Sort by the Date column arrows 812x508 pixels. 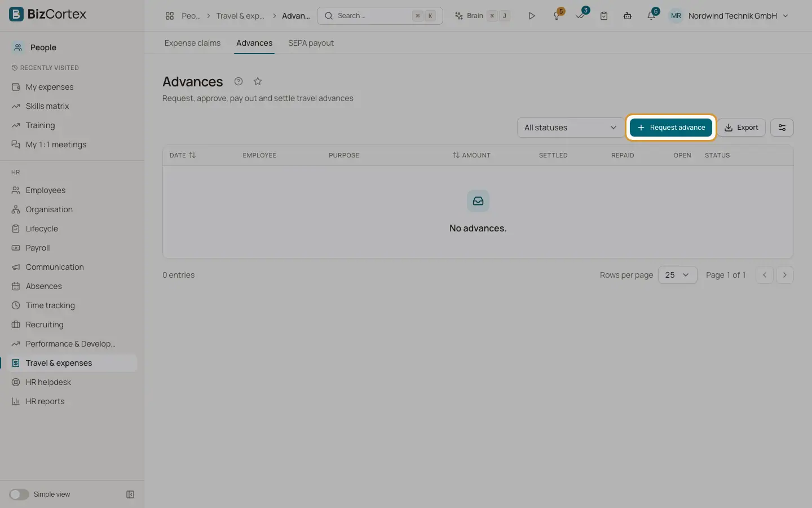(192, 155)
